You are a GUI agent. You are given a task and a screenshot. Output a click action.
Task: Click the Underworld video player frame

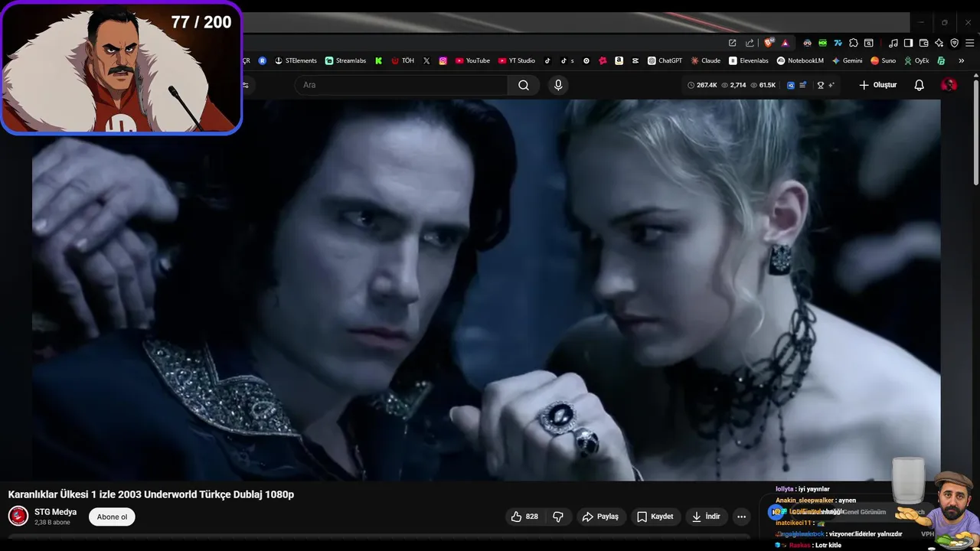tap(486, 290)
